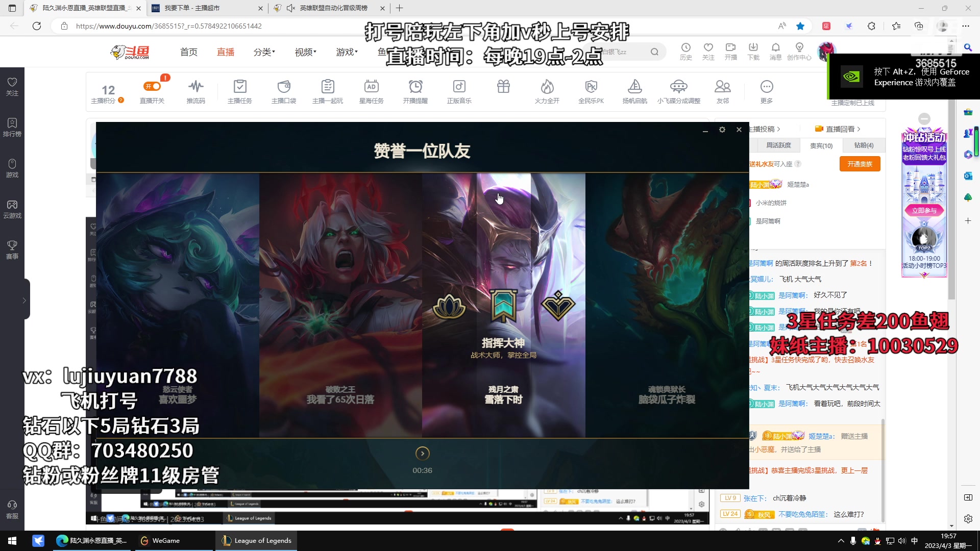Reload the Douyu page
The height and width of the screenshot is (551, 980).
click(37, 26)
